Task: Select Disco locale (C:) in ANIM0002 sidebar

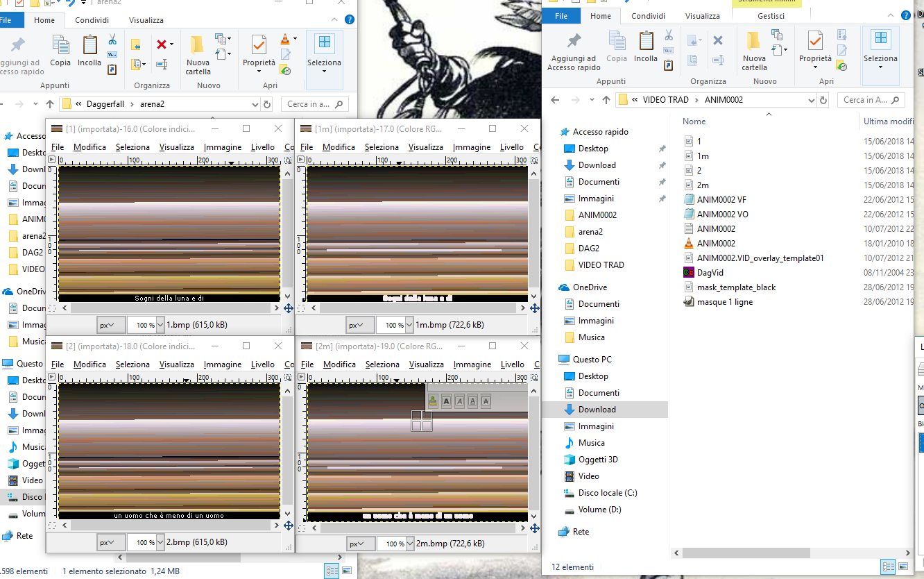Action: (x=608, y=493)
